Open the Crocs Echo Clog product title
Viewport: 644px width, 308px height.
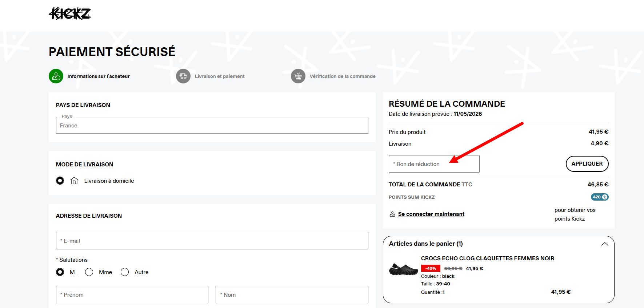(x=488, y=258)
